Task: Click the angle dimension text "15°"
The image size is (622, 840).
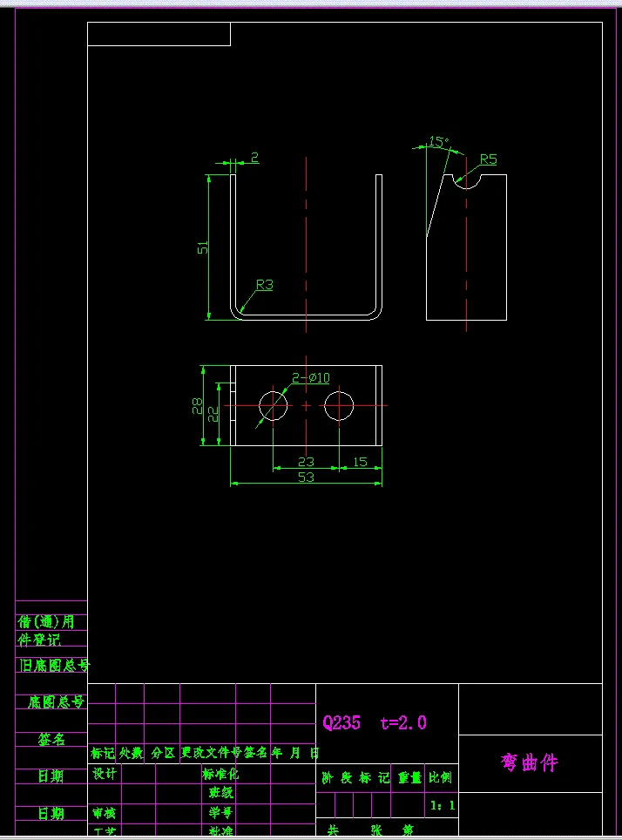Action: point(439,142)
